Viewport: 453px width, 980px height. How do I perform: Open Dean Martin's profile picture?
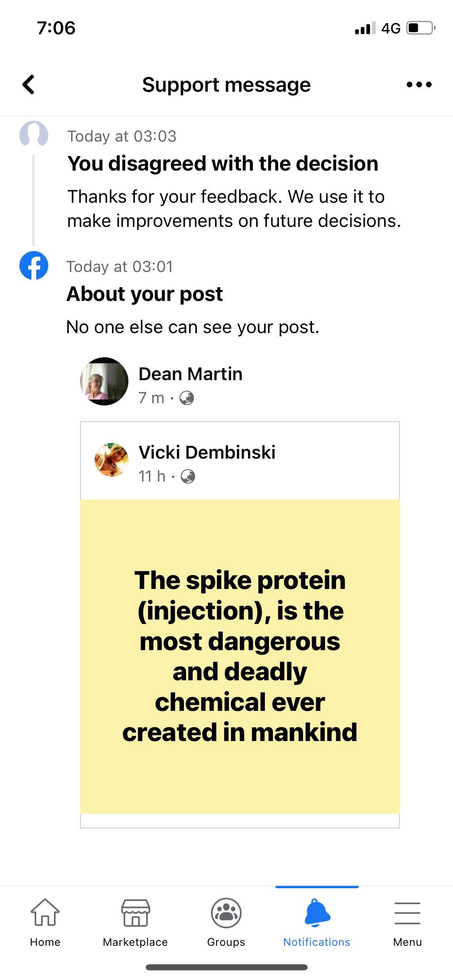[104, 381]
